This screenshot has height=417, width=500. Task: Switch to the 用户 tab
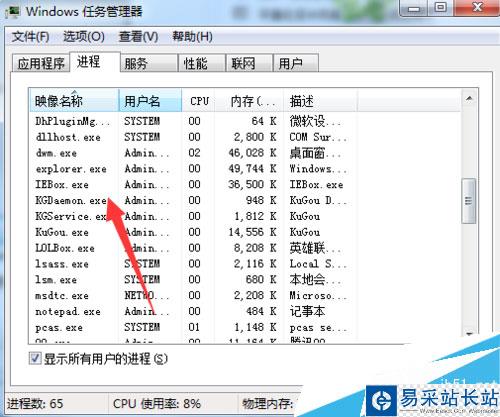pos(296,63)
